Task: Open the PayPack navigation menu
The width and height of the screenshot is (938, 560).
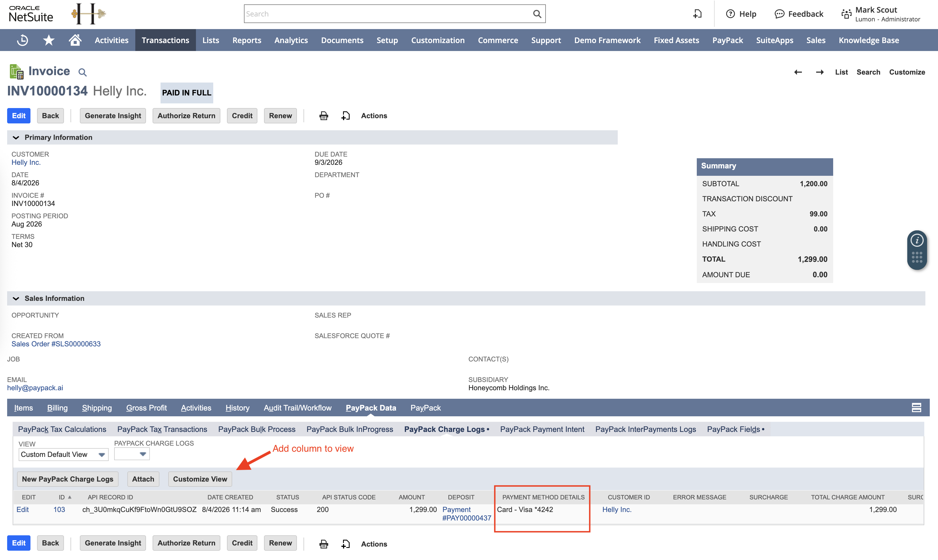Action: coord(727,40)
